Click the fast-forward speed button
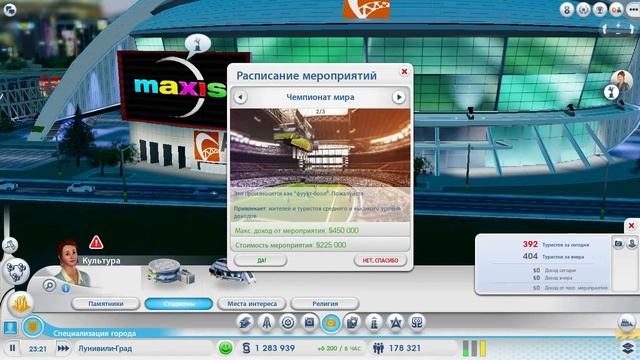This screenshot has width=640, height=360. (63, 348)
